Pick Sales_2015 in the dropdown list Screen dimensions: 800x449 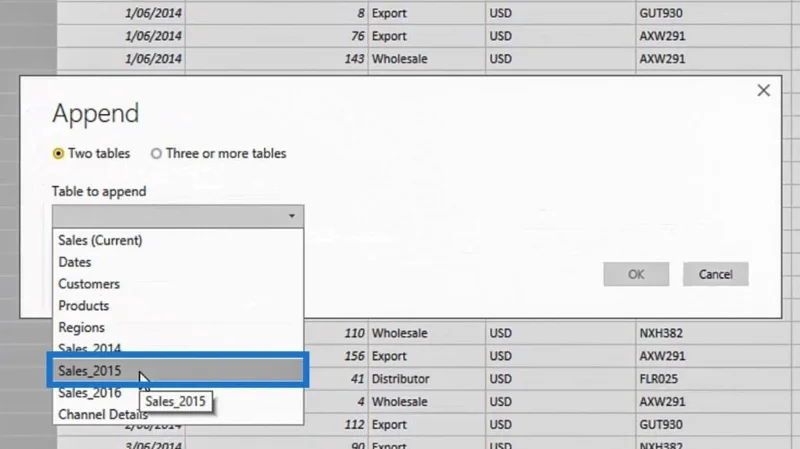(x=178, y=370)
